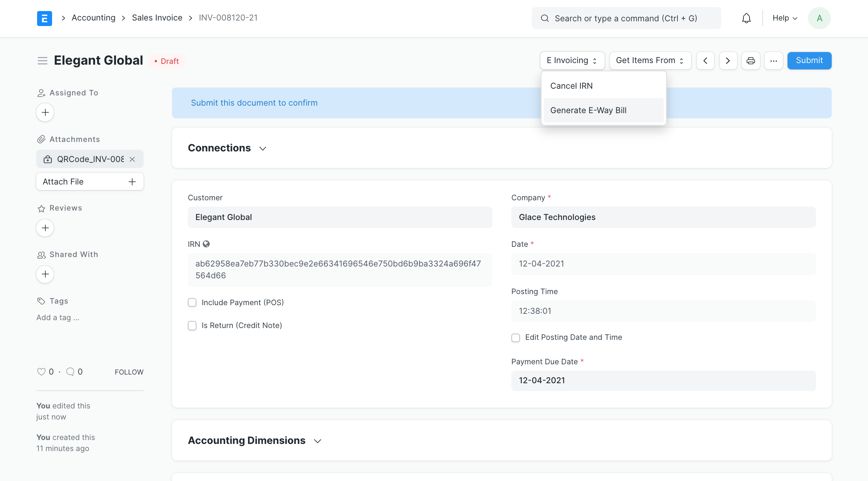Image resolution: width=868 pixels, height=481 pixels.
Task: Click the print icon button
Action: coord(750,61)
